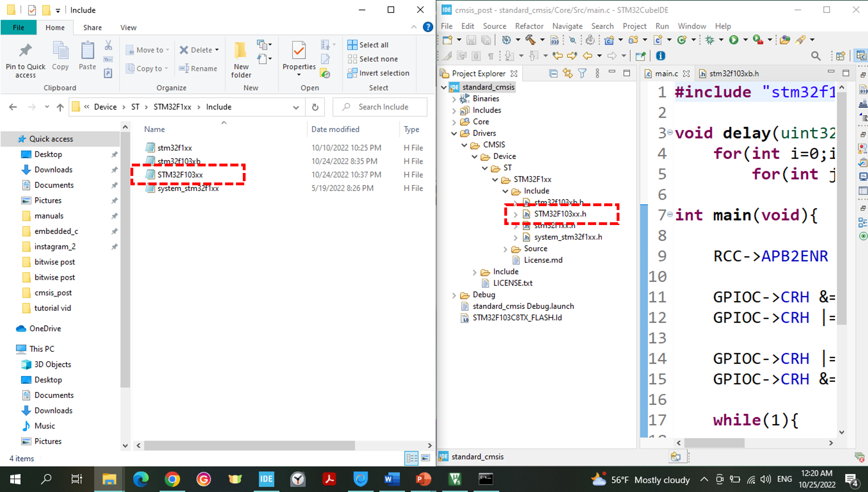Click Project Explorer filter funnel icon
Viewport: 868px width, 492px height.
pos(582,73)
